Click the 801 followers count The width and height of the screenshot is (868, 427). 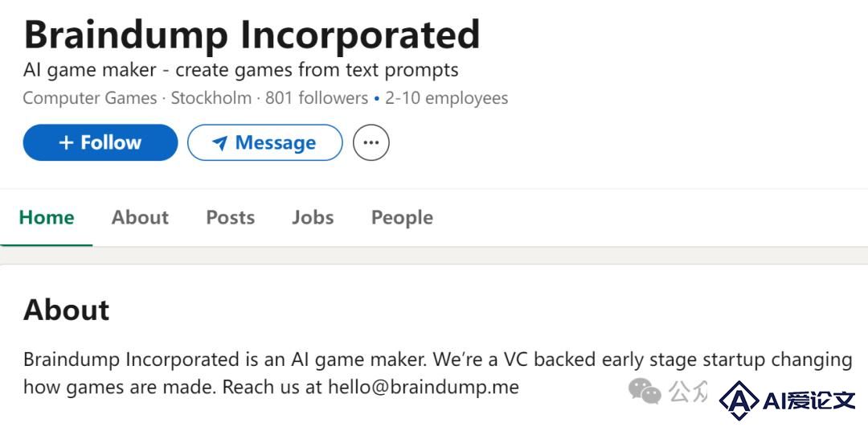tap(317, 98)
